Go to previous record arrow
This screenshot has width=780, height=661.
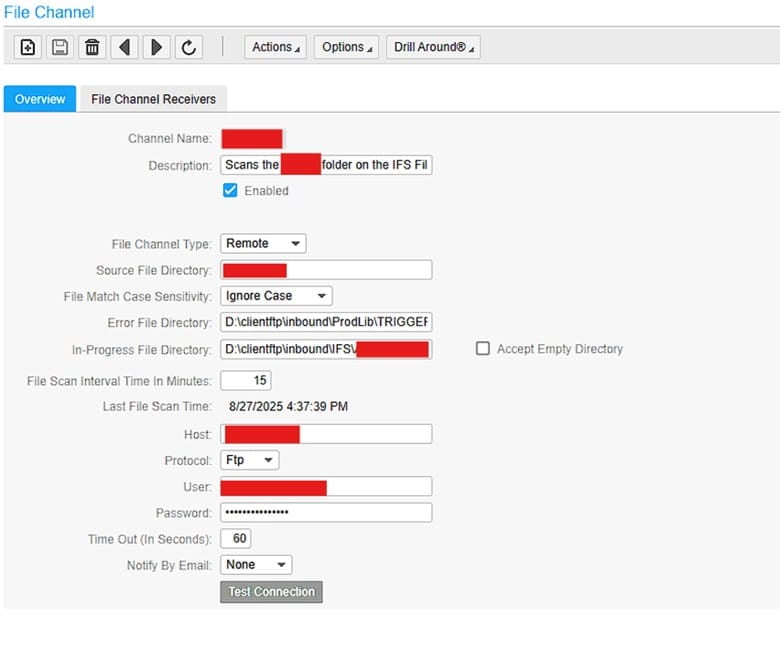124,47
